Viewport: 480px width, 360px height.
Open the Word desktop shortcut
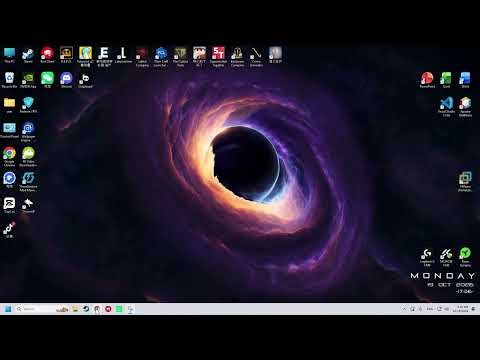pyautogui.click(x=465, y=80)
